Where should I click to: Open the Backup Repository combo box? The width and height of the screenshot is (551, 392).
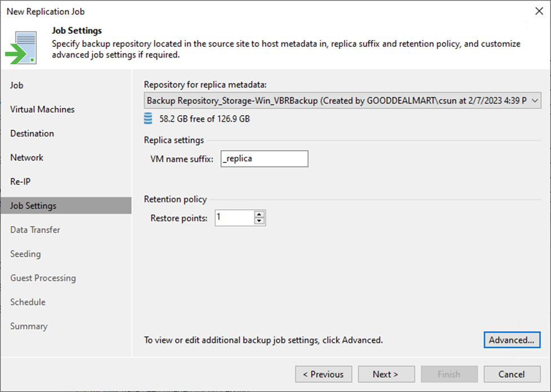click(x=342, y=101)
